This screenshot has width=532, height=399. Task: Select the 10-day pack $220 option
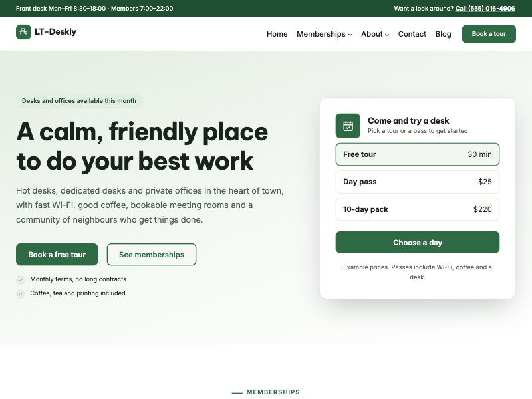tap(418, 209)
